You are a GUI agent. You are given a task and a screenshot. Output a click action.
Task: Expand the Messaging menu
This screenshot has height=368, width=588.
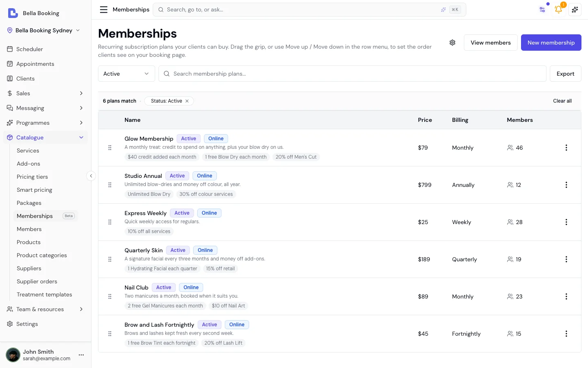pyautogui.click(x=45, y=108)
